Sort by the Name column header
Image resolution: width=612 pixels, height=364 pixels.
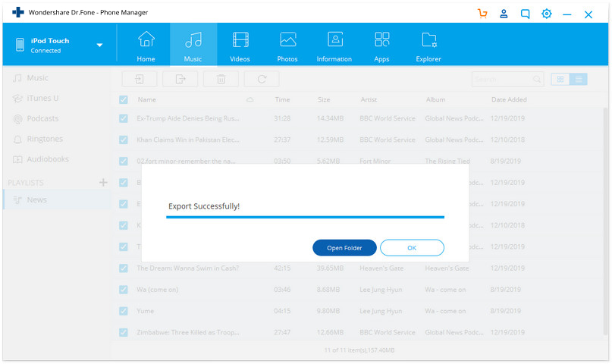coord(147,100)
